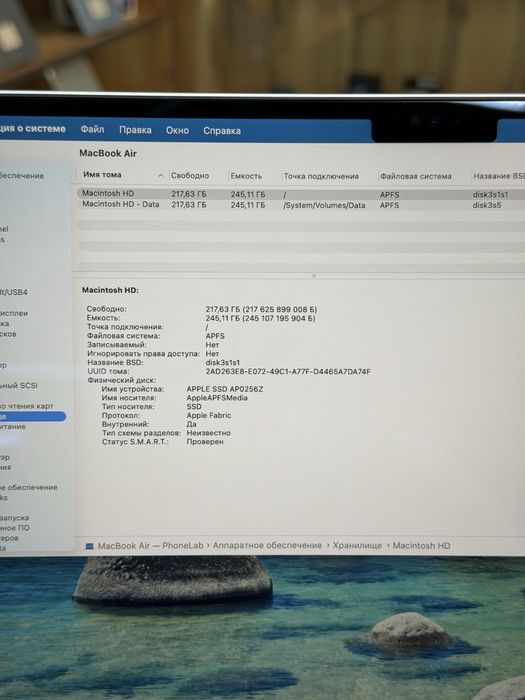Click the Игнорировать права доступа label
This screenshot has height=700, width=525.
[143, 354]
